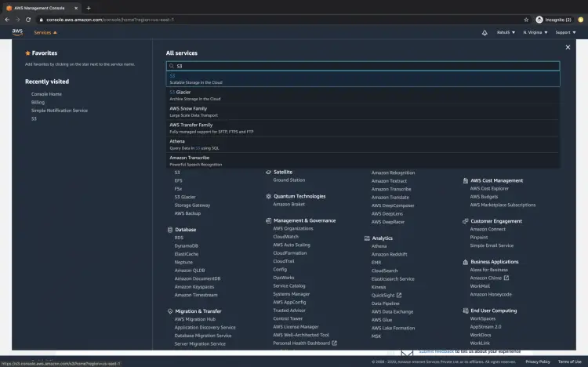Image resolution: width=588 pixels, height=367 pixels.
Task: Collapse the Services dropdown menu
Action: pos(45,33)
